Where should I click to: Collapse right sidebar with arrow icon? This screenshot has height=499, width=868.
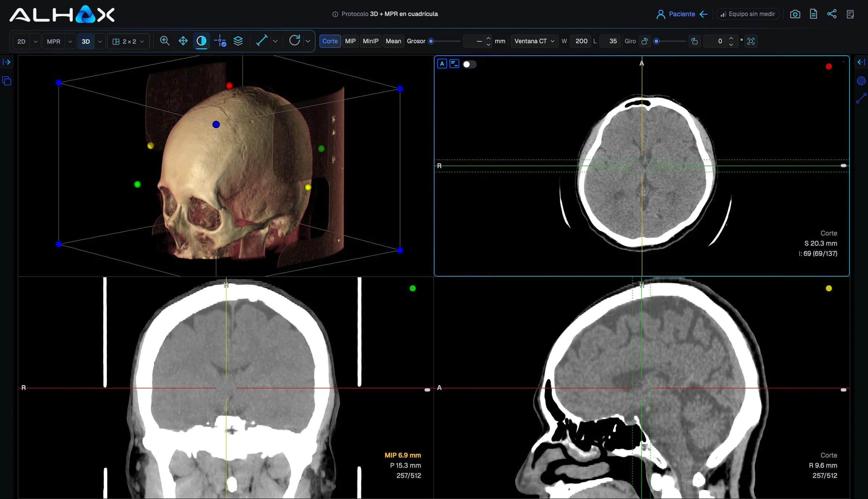click(861, 62)
